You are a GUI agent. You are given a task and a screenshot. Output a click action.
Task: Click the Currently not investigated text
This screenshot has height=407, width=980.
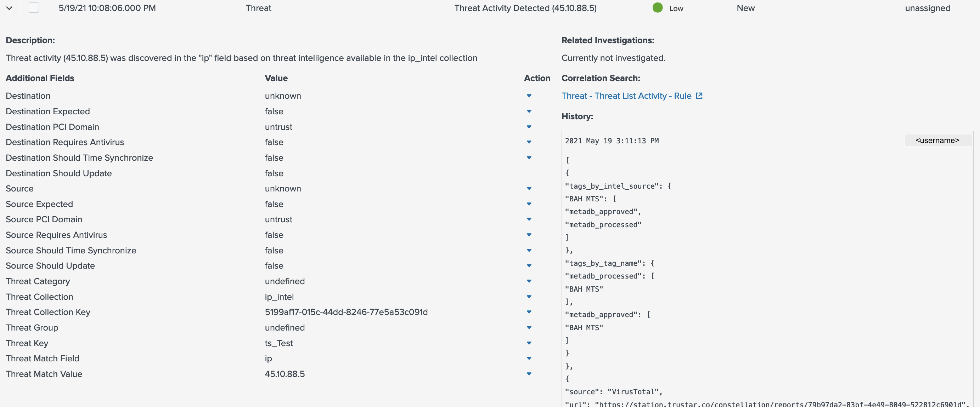[613, 58]
